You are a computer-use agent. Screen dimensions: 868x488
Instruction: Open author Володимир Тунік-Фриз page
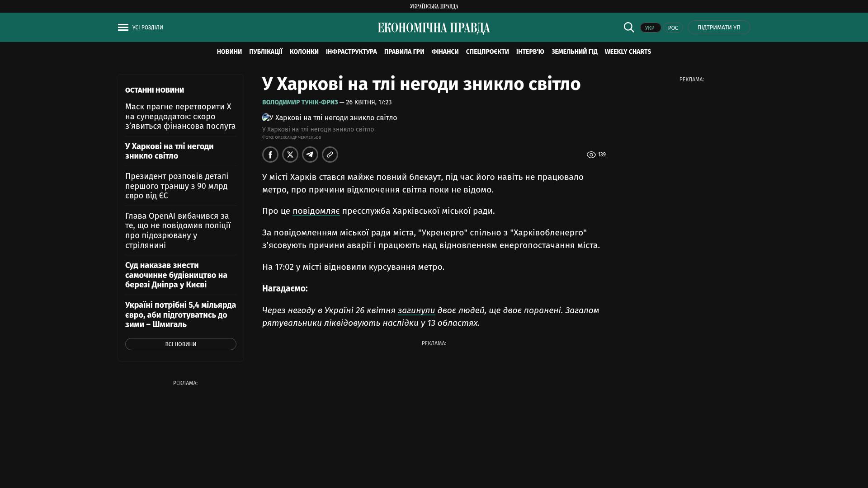[300, 103]
